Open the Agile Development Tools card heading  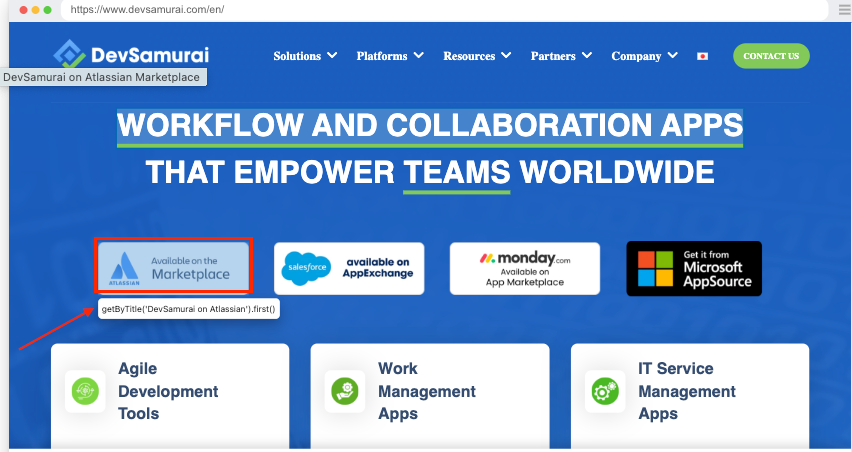[168, 391]
